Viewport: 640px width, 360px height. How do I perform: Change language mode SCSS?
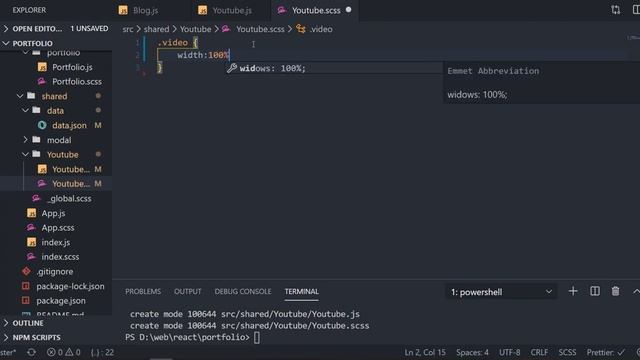[567, 352]
